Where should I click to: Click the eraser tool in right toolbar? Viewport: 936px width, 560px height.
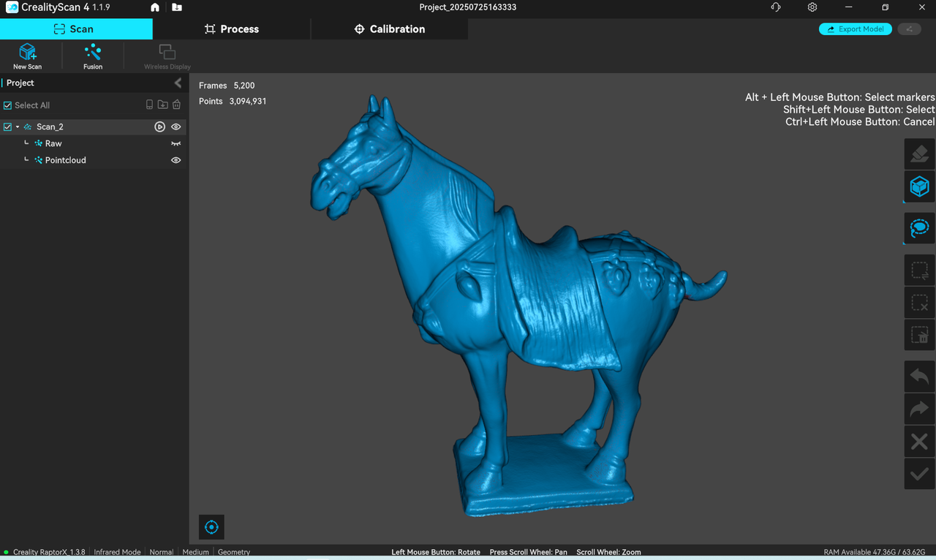919,154
